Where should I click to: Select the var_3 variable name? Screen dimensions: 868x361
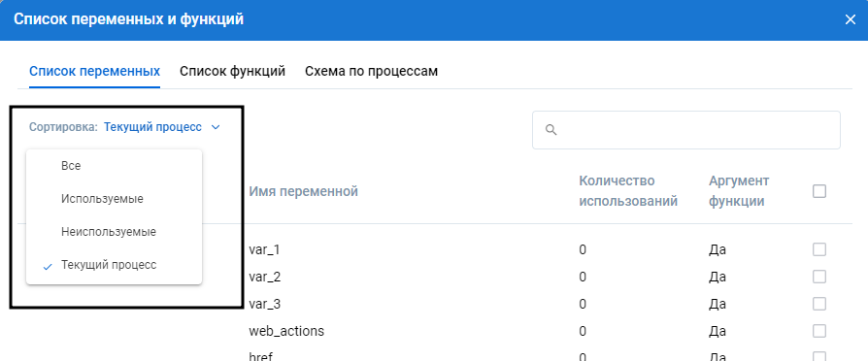pos(265,304)
